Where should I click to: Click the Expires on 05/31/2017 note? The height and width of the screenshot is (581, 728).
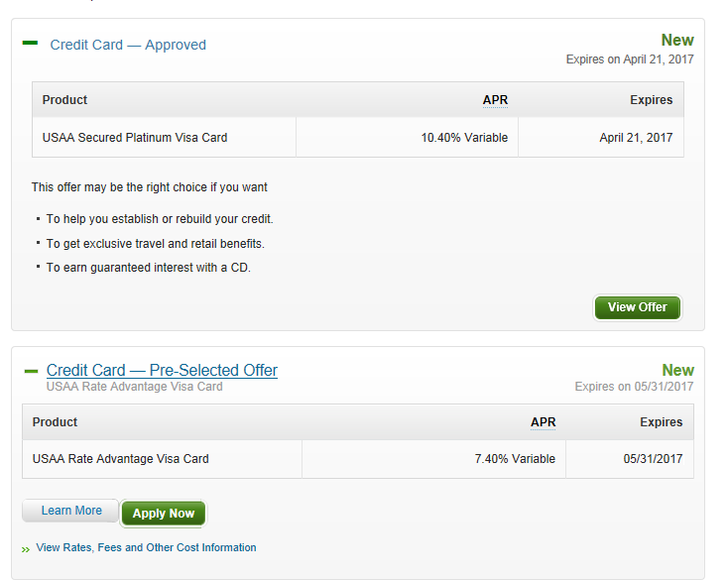coord(634,387)
